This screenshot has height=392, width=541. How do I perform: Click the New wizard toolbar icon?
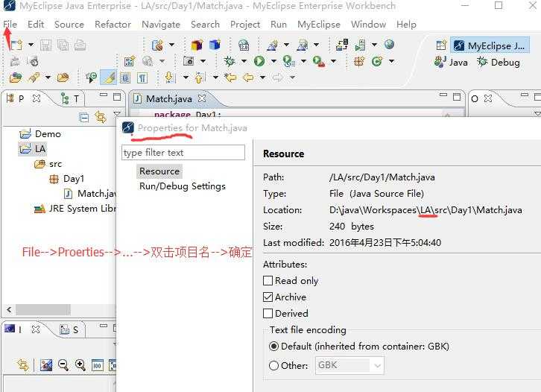coord(16,45)
